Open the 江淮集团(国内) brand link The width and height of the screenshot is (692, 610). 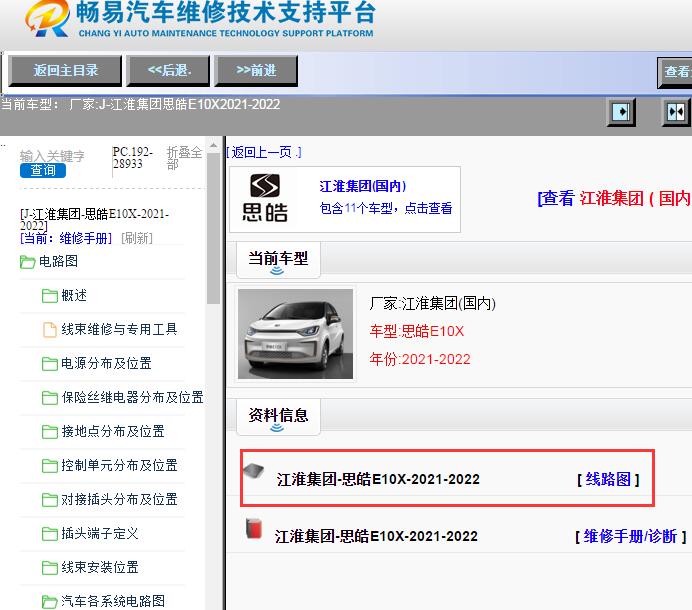tap(362, 186)
